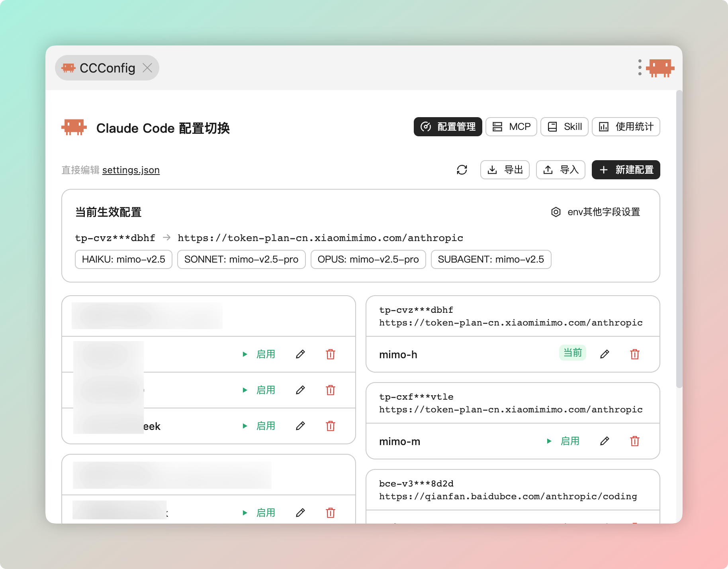Image resolution: width=728 pixels, height=569 pixels.
Task: Select the CCConfig window tab
Action: coord(107,68)
